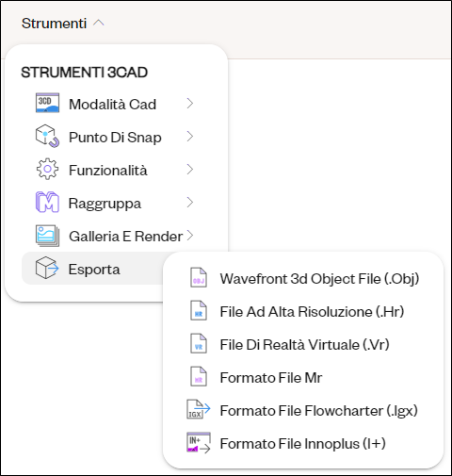Expand the Modalità Cad submenu arrow
This screenshot has height=476, width=452.
(x=189, y=103)
